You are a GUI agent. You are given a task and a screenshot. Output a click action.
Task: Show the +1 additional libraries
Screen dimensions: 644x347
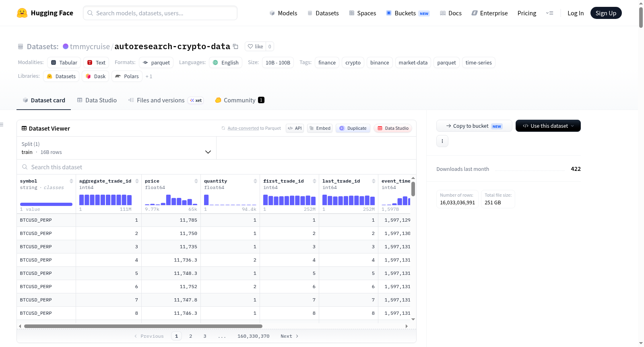(x=149, y=76)
